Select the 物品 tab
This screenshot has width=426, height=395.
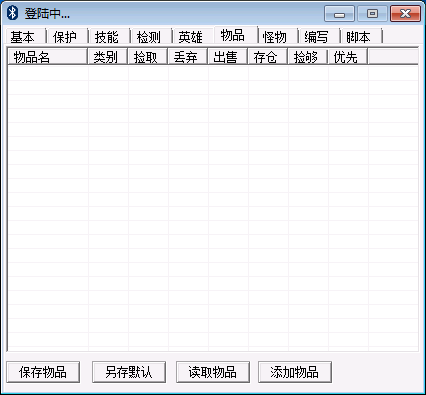click(236, 35)
